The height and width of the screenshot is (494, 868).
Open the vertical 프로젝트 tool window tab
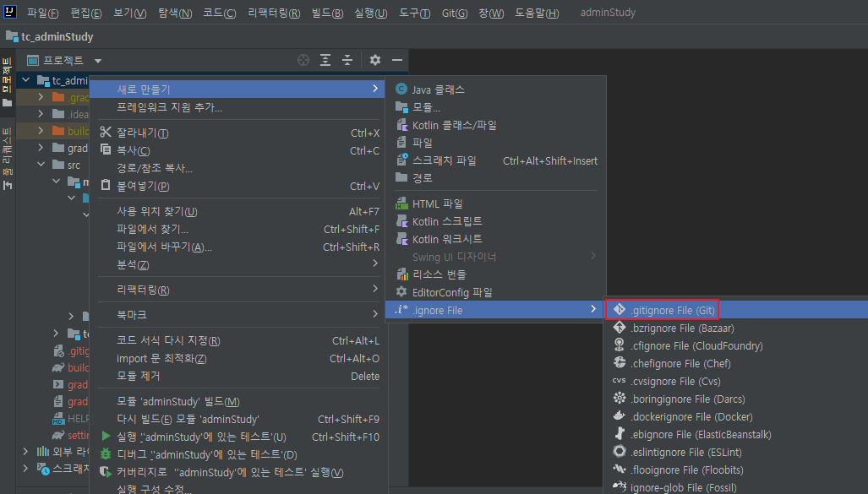coord(8,82)
